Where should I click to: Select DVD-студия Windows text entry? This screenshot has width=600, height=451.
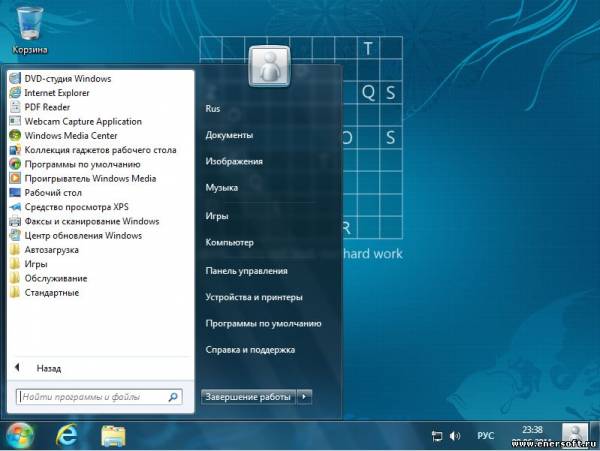pyautogui.click(x=68, y=78)
